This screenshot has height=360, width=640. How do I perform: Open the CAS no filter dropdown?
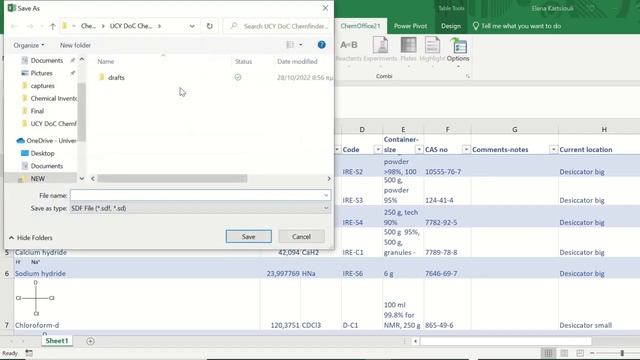[466, 150]
